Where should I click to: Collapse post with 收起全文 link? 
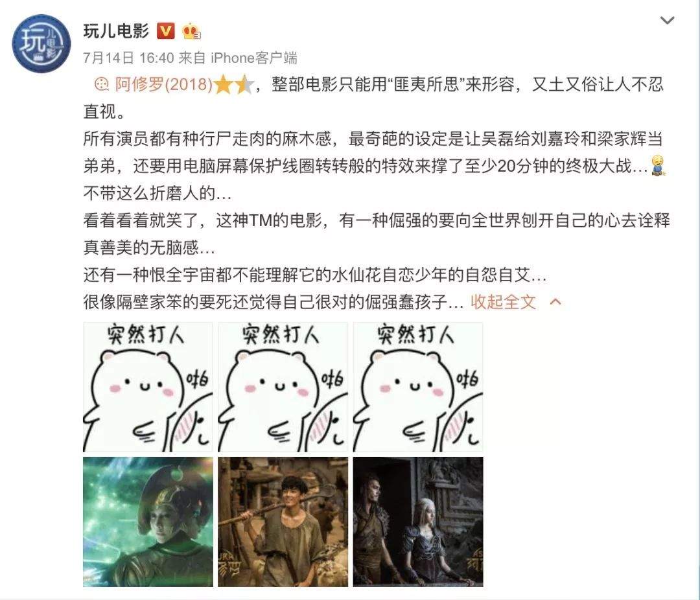[503, 302]
